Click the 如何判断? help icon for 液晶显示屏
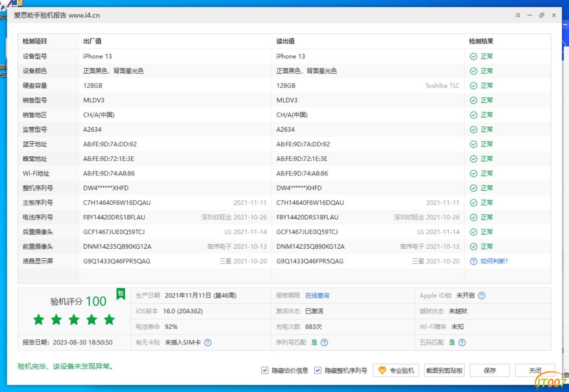This screenshot has height=392, width=569. point(474,261)
